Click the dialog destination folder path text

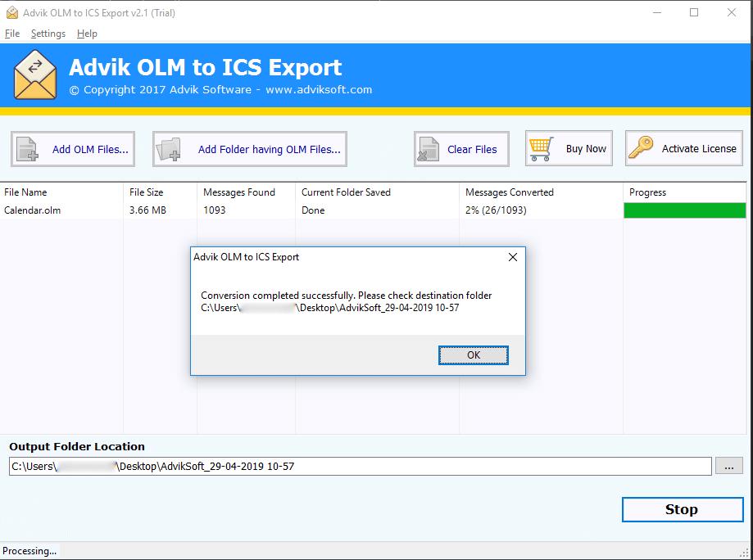pyautogui.click(x=330, y=308)
